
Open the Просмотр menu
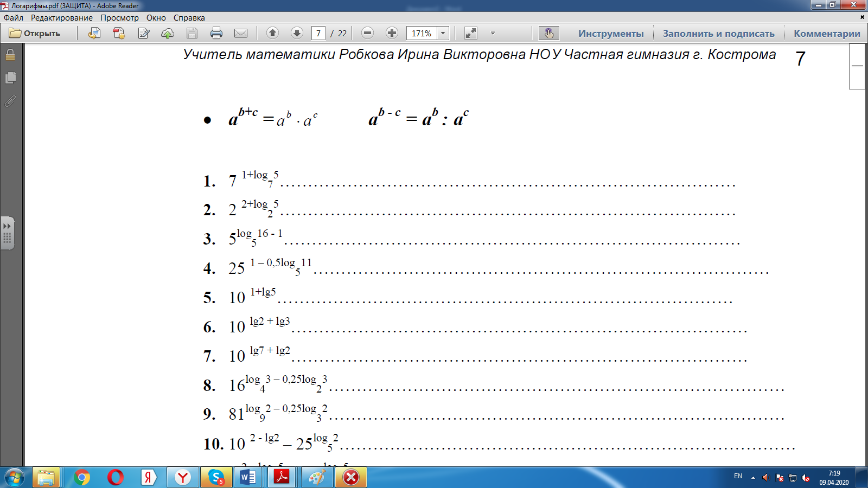point(119,18)
